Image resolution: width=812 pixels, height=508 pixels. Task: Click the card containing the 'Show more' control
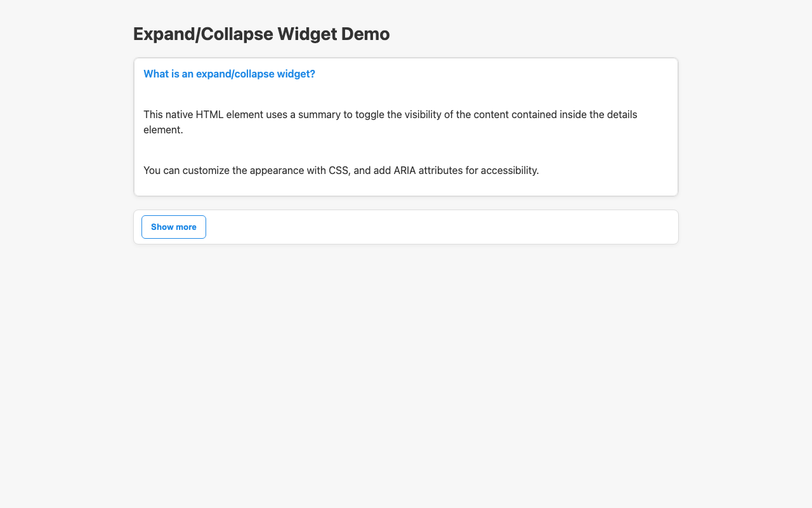click(444, 227)
